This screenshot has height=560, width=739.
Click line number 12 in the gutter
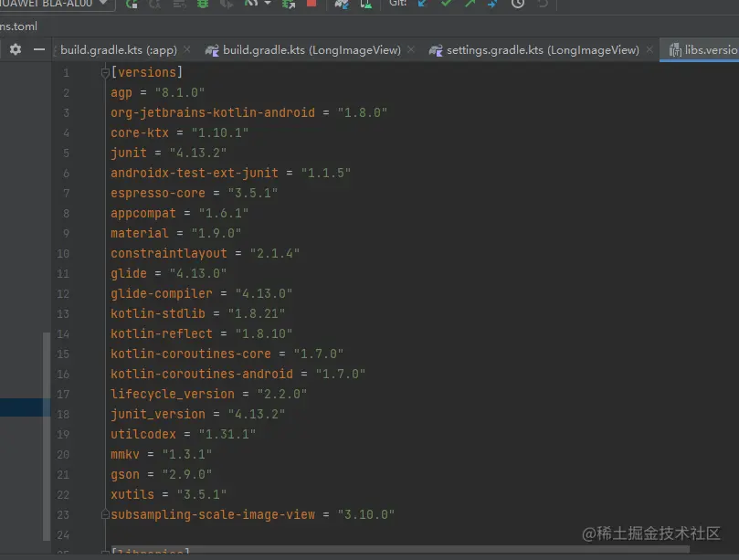(x=63, y=294)
